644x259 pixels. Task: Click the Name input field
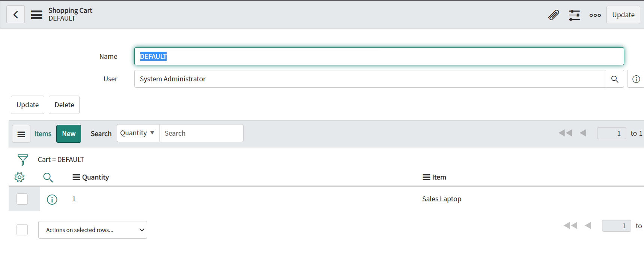[x=379, y=56]
